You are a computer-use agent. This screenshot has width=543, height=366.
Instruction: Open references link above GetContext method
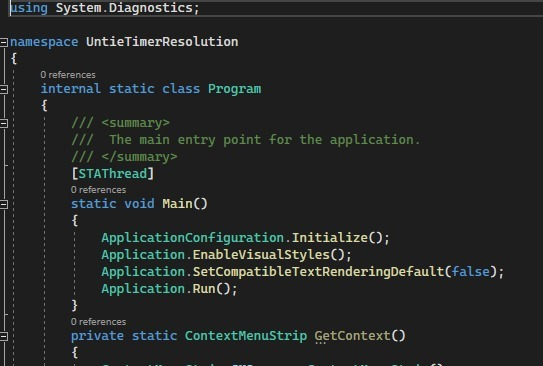(x=98, y=322)
